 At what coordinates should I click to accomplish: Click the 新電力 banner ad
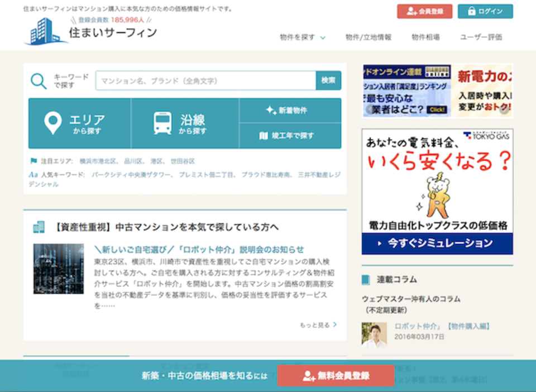(x=483, y=90)
